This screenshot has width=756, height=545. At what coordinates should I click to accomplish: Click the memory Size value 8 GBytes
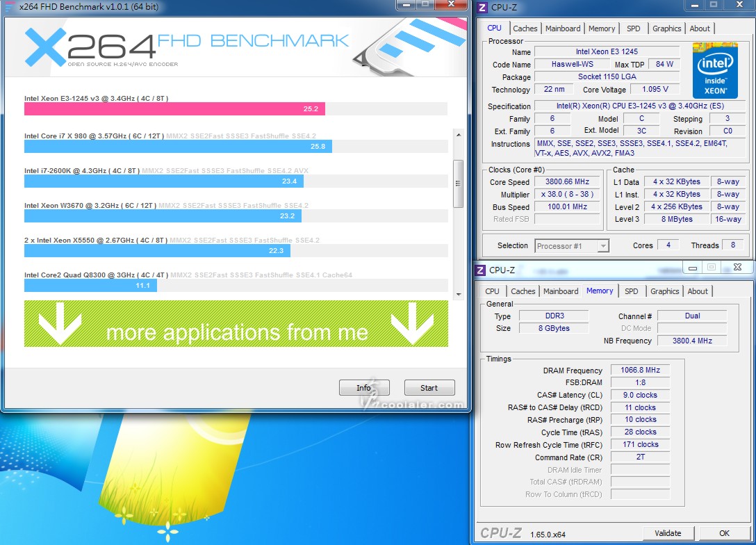click(554, 328)
